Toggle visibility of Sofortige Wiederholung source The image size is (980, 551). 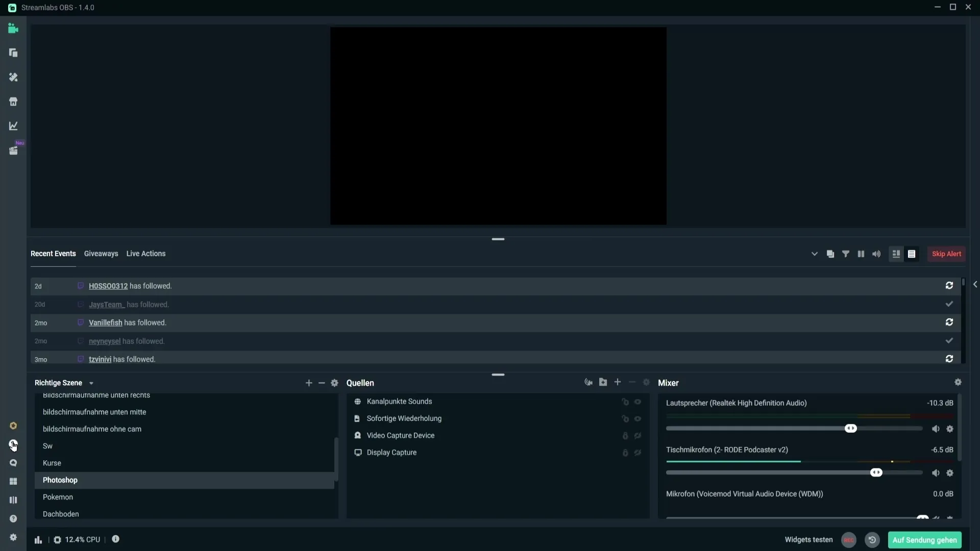click(x=638, y=419)
